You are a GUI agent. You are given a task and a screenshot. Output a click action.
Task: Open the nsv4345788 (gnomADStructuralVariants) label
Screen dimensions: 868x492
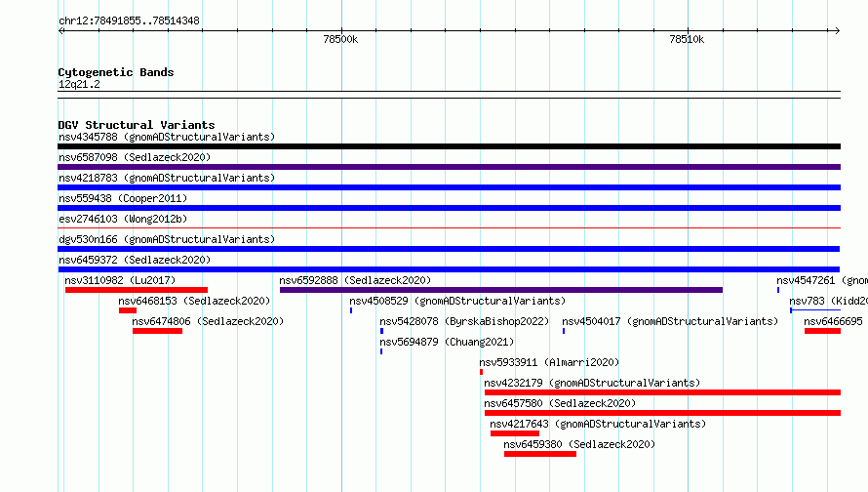(167, 137)
